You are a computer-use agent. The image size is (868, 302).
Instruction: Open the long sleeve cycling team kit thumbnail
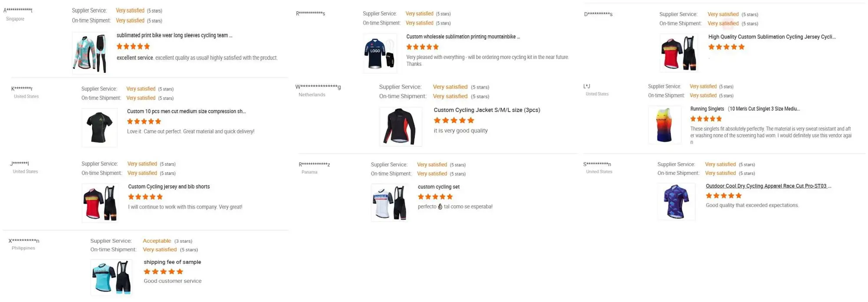click(90, 53)
